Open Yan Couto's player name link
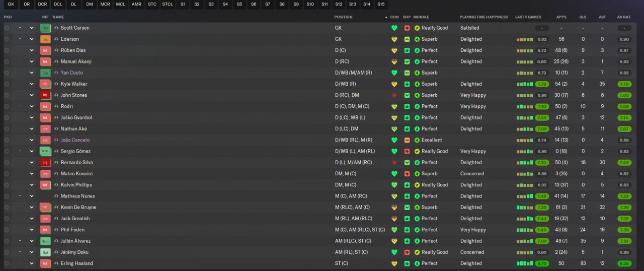Image resolution: width=644 pixels, height=271 pixels. [x=72, y=73]
